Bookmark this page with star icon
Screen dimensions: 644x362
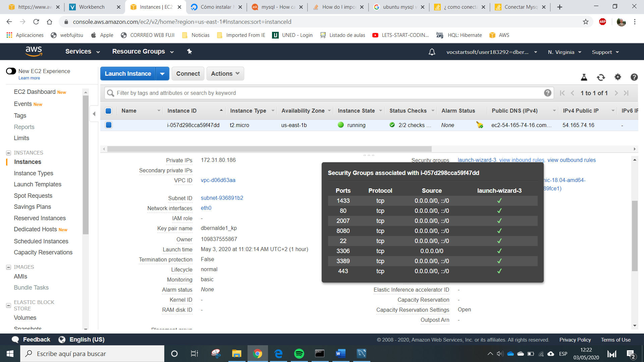point(586,22)
